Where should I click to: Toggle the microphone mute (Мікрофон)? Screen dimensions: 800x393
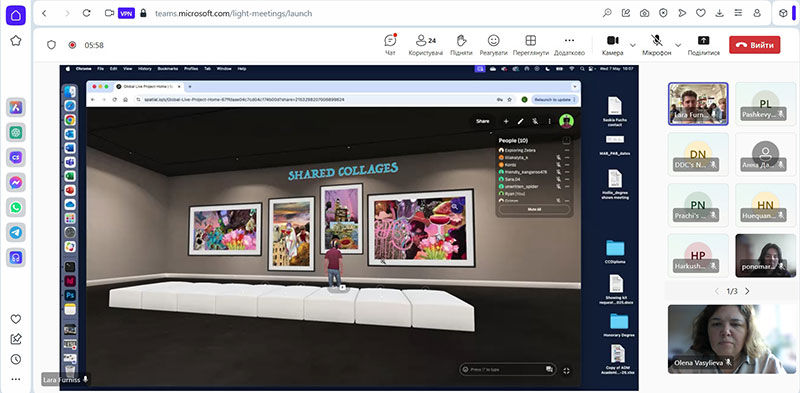pyautogui.click(x=656, y=44)
